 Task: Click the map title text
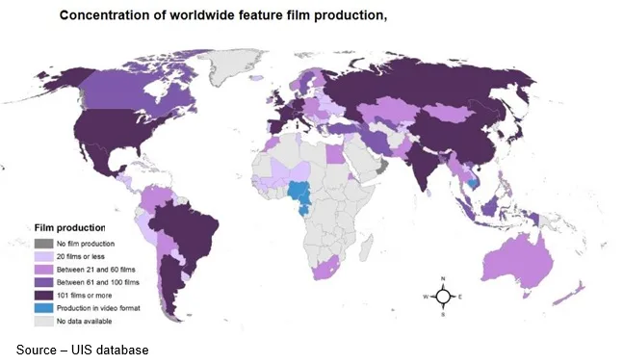click(223, 15)
